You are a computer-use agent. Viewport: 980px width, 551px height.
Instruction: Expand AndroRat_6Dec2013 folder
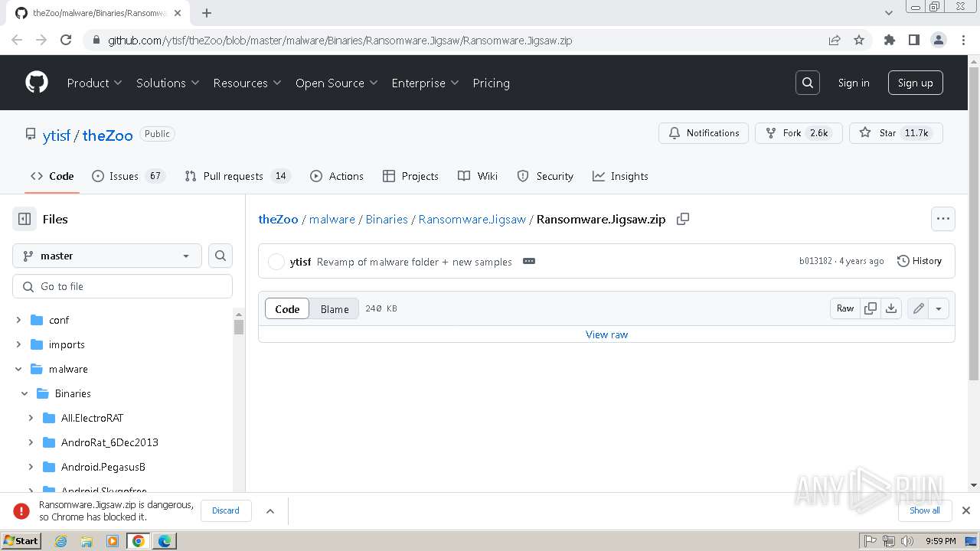pyautogui.click(x=31, y=442)
